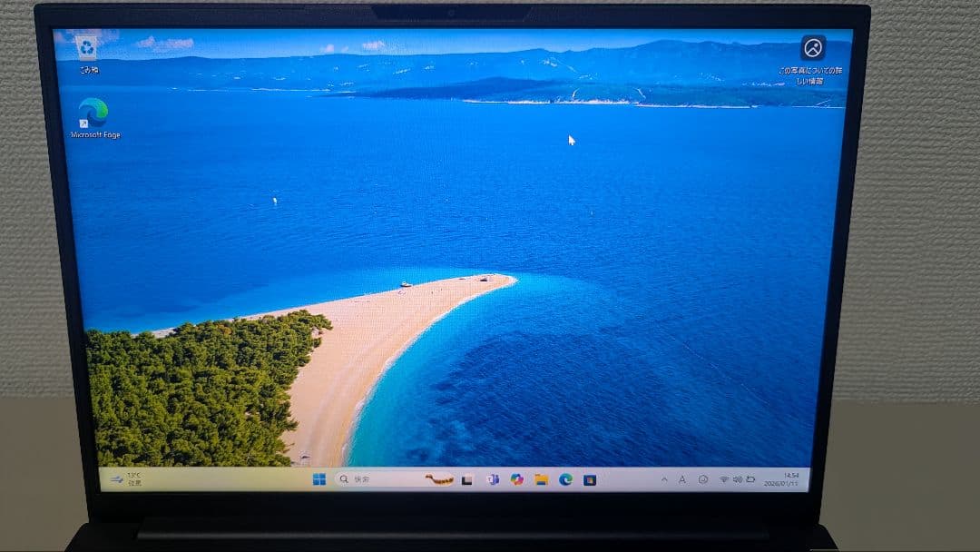Open File Explorer from the taskbar

click(542, 479)
